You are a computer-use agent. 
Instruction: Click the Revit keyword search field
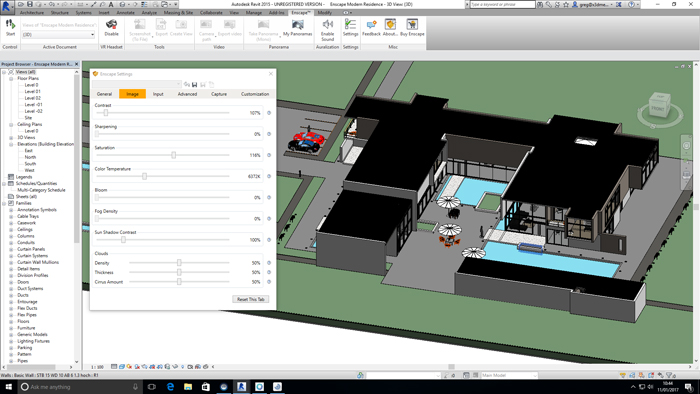[503, 4]
